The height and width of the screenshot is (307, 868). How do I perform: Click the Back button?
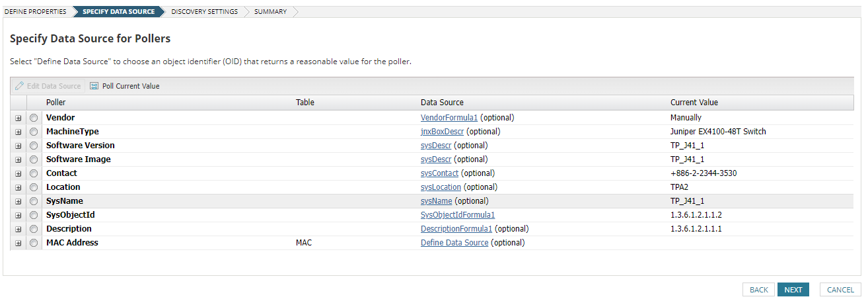tap(758, 290)
